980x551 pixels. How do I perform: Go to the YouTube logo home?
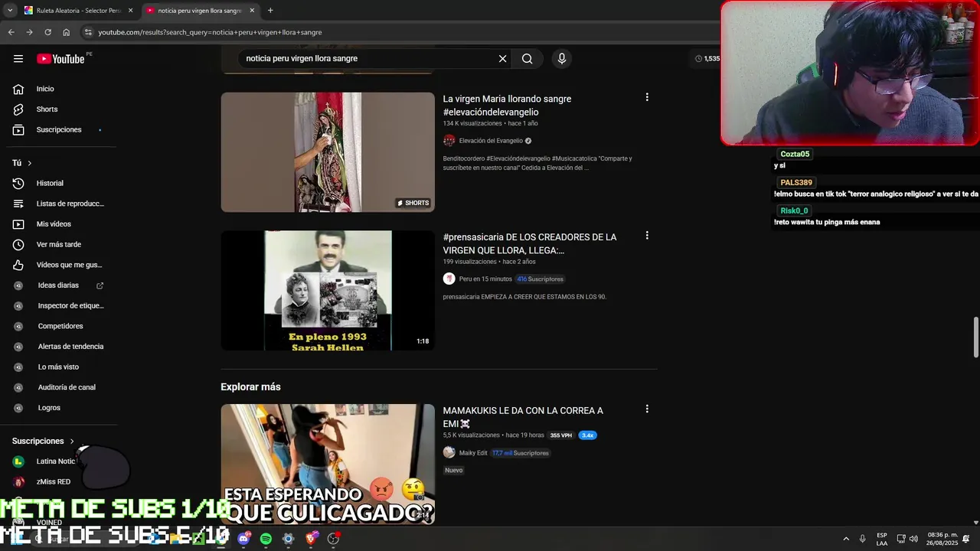tap(60, 59)
